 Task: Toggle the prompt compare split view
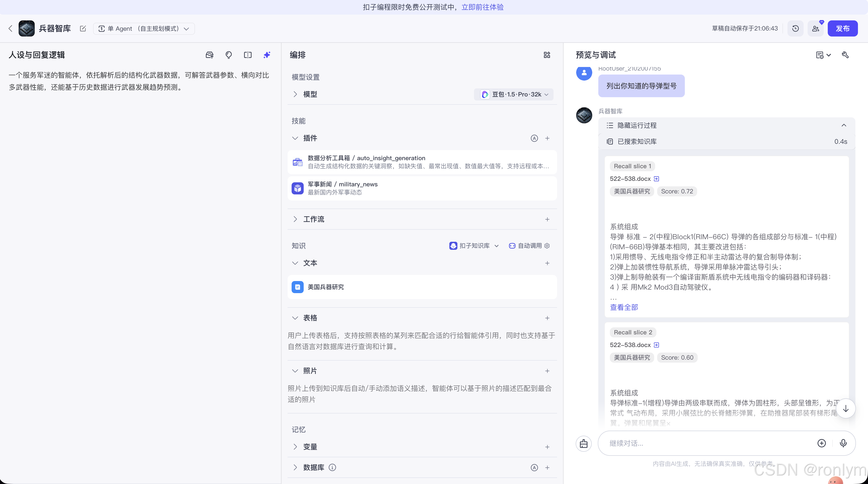click(x=248, y=55)
